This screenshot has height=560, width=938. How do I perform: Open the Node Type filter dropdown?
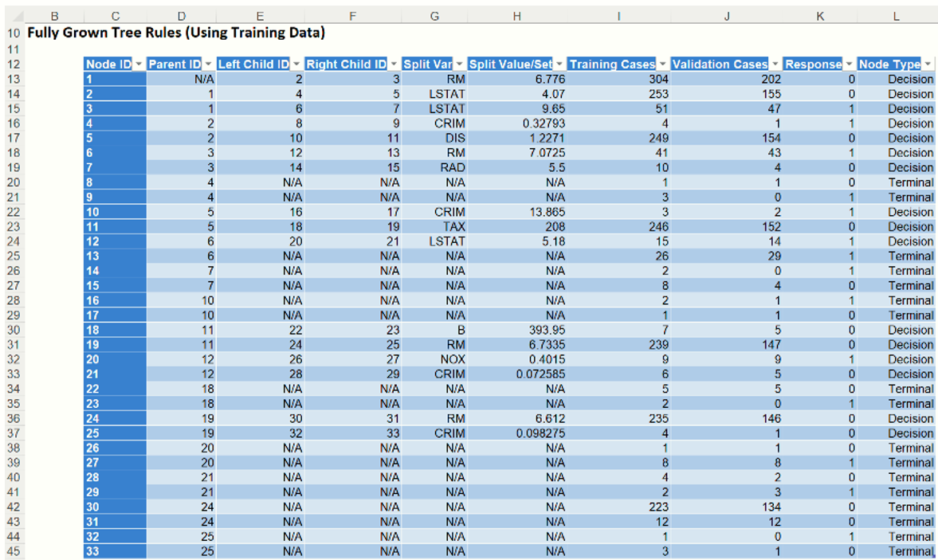click(927, 65)
